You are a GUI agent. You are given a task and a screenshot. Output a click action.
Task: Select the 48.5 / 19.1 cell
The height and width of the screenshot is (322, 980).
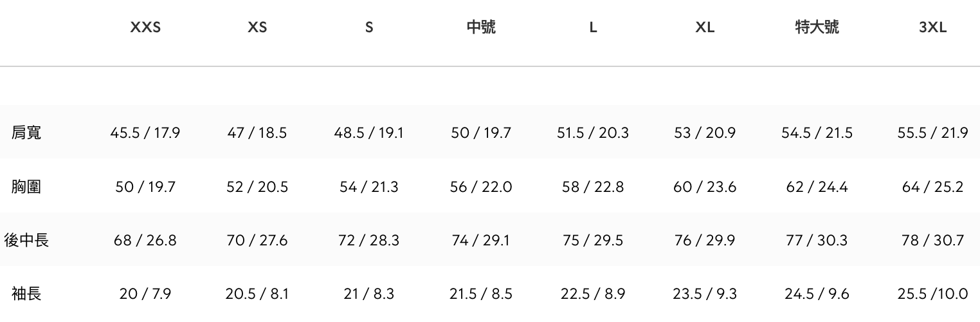pos(369,133)
